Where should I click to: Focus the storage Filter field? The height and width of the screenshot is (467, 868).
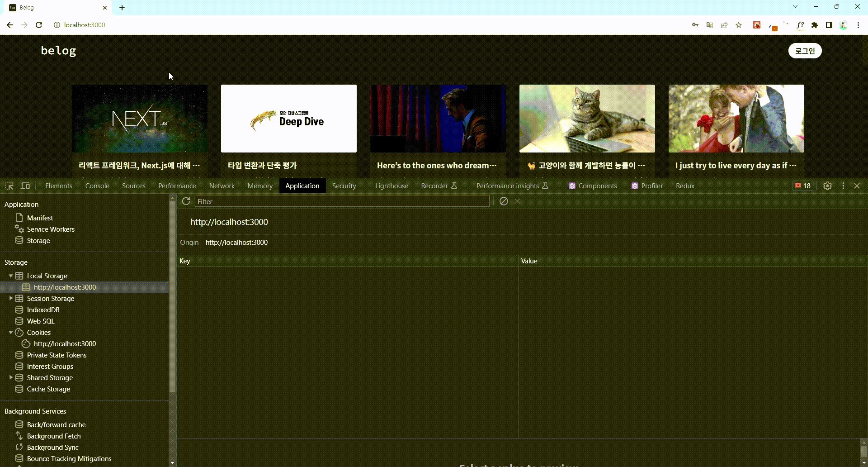[x=342, y=201]
